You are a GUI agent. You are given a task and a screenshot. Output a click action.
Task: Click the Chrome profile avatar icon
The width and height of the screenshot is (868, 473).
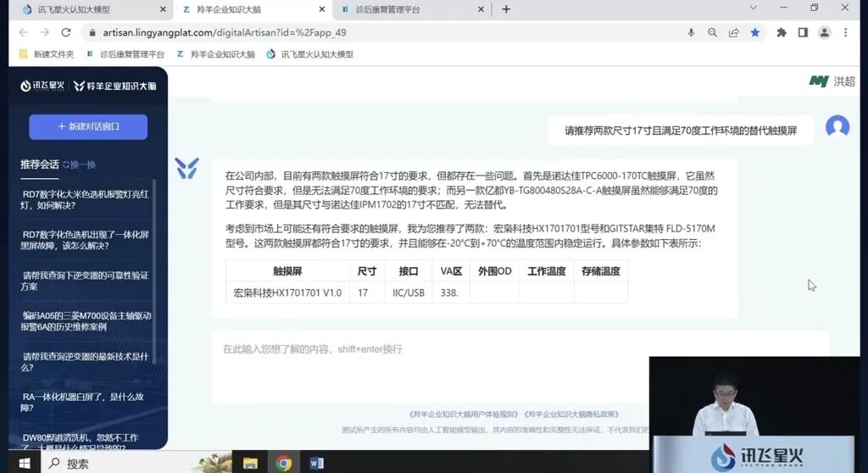coord(824,33)
